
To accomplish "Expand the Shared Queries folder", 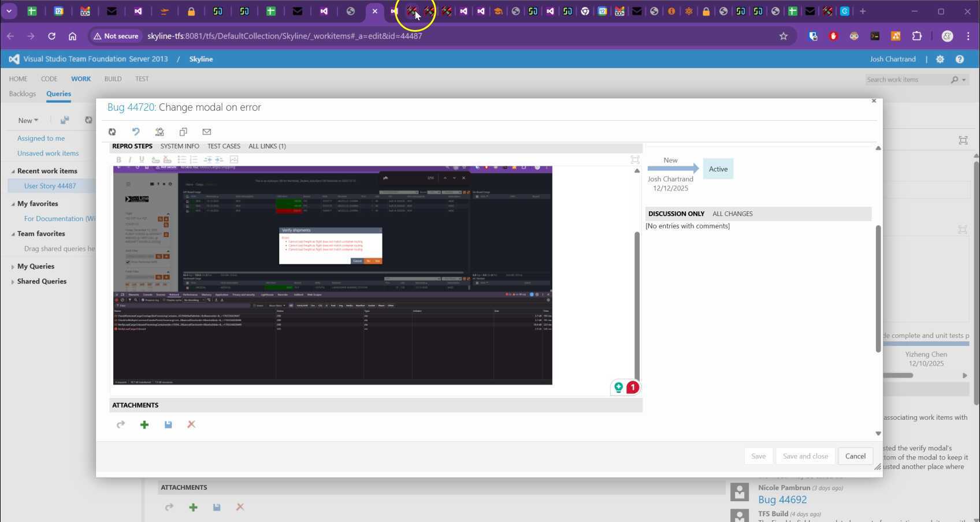I will tap(13, 282).
